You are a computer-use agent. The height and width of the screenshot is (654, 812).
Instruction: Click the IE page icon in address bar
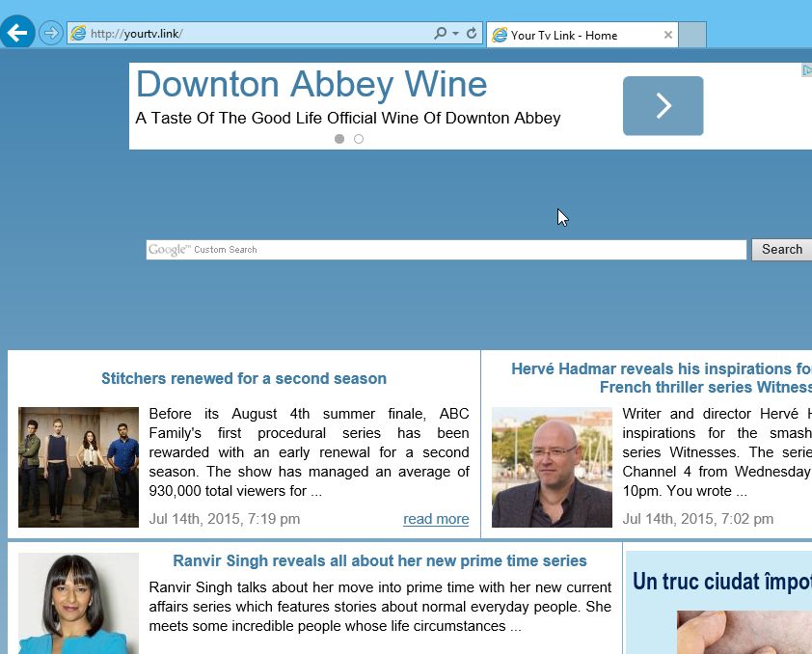78,34
